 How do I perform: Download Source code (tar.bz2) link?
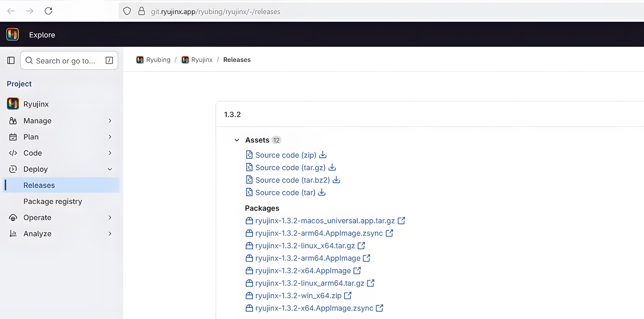(x=292, y=180)
